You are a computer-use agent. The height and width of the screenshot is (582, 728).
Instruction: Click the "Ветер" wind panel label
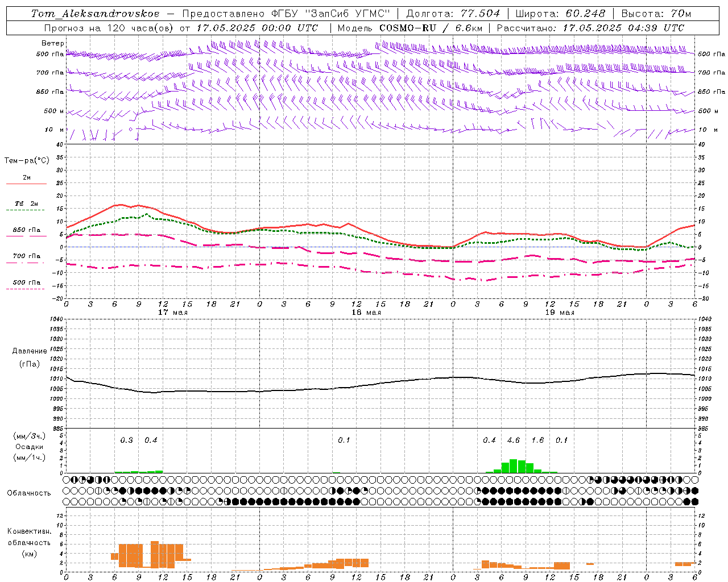53,43
